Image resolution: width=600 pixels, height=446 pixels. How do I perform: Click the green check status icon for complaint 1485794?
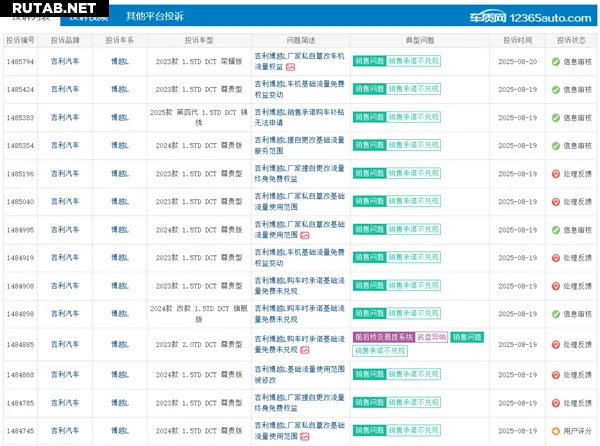(556, 62)
